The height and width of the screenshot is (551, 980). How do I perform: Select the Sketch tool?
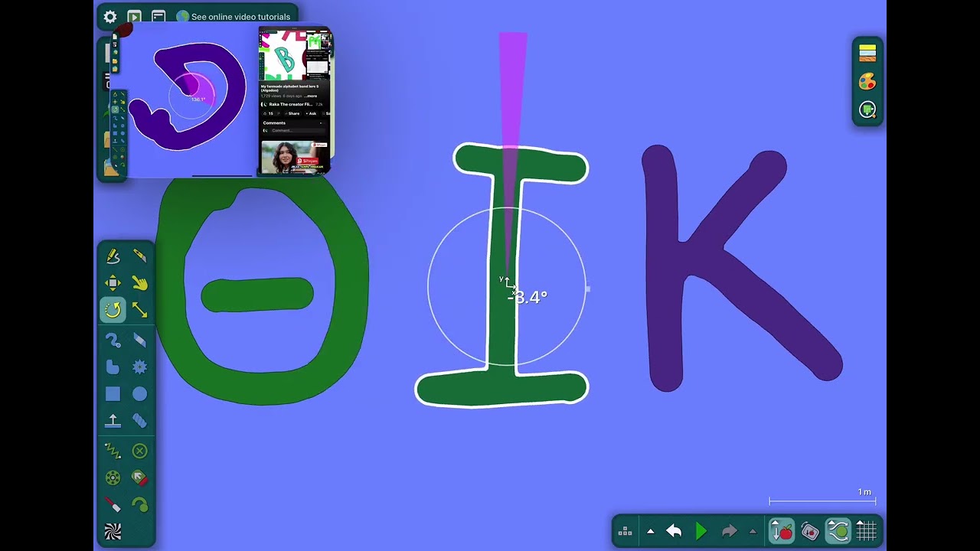click(113, 256)
